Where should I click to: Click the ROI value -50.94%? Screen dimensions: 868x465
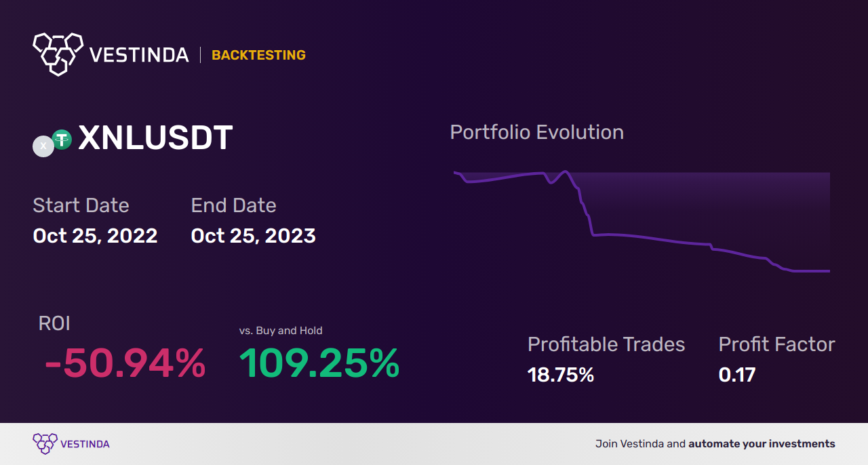point(125,363)
